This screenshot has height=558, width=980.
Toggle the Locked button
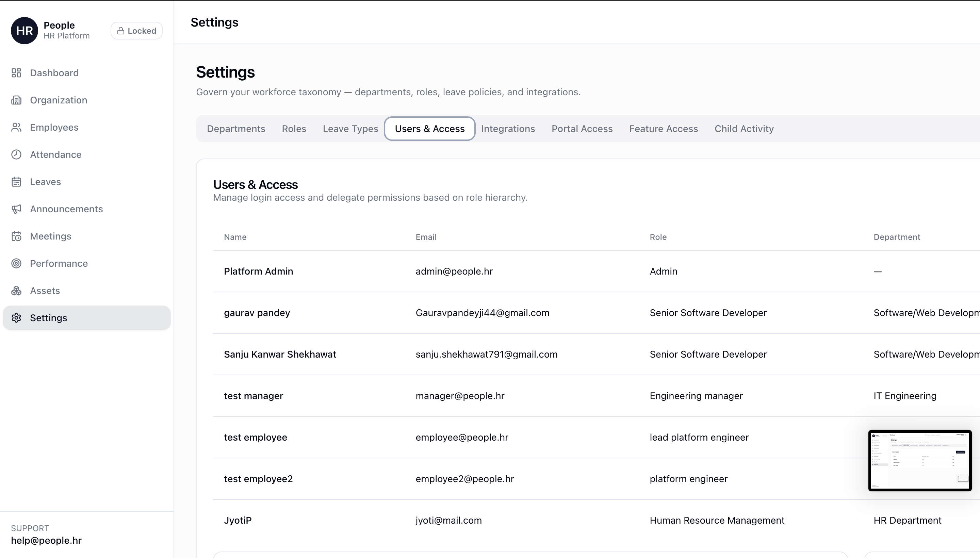(136, 31)
